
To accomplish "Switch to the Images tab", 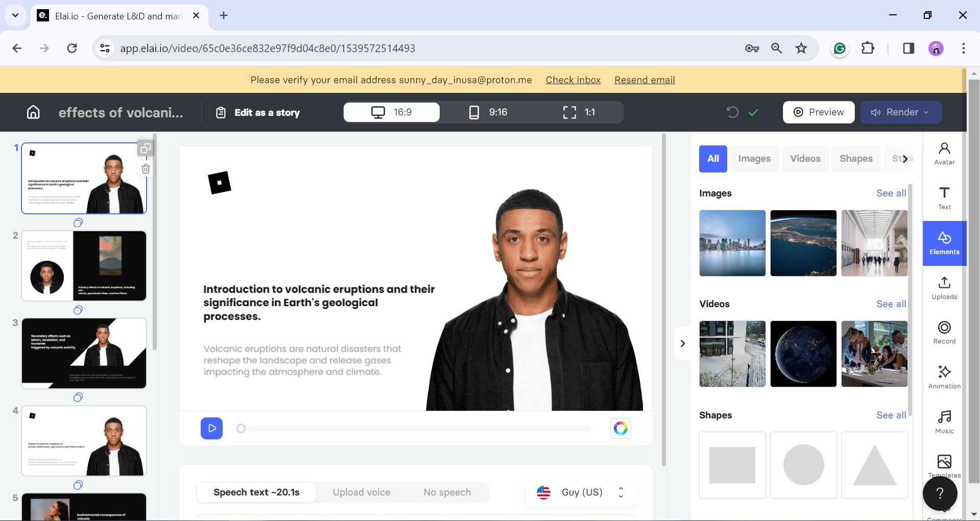I will point(754,159).
